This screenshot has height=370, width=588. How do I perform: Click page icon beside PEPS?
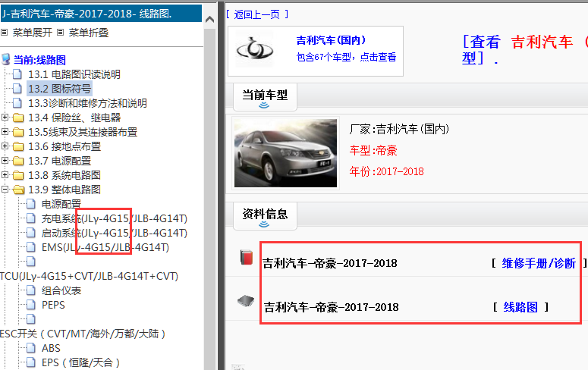click(31, 305)
